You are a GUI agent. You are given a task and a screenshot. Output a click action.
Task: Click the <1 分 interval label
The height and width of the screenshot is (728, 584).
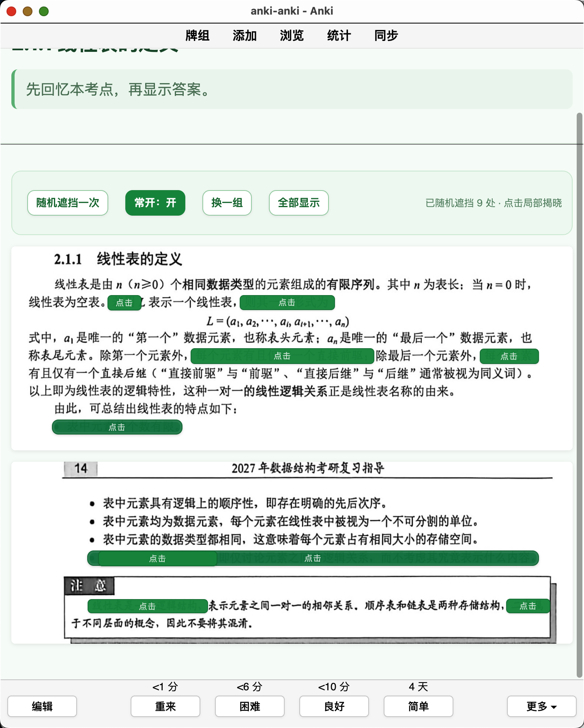(165, 687)
